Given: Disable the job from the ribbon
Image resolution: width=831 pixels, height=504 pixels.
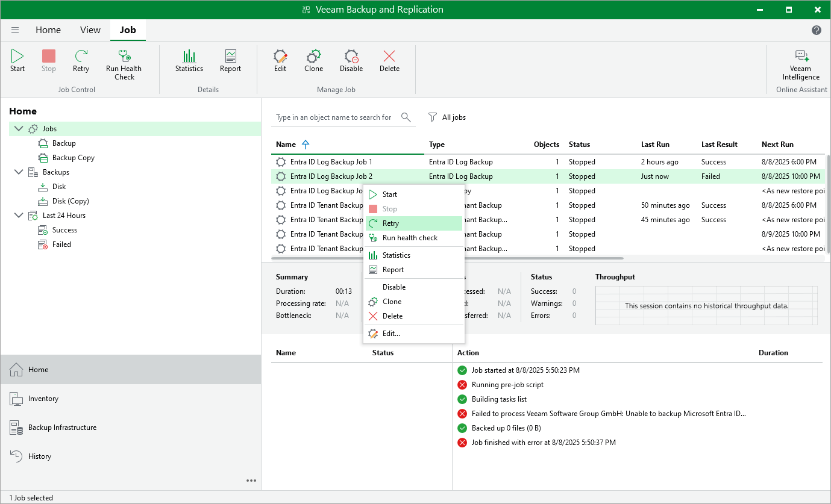Looking at the screenshot, I should click(351, 61).
